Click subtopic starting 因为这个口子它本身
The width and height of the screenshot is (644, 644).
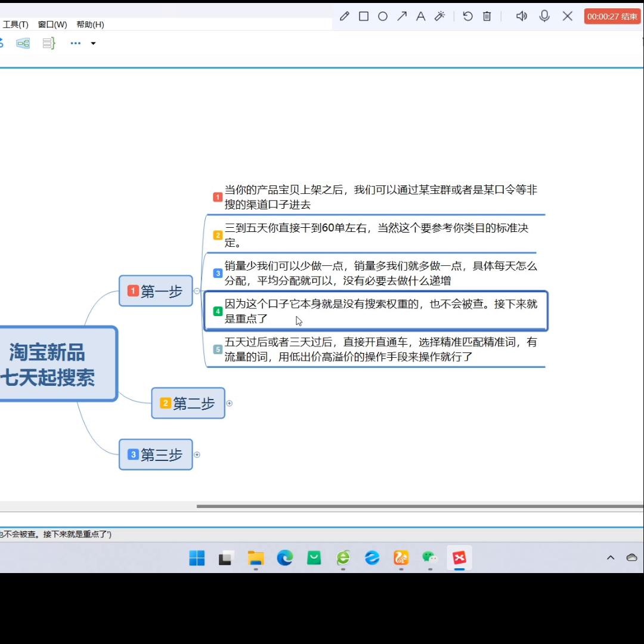click(376, 311)
